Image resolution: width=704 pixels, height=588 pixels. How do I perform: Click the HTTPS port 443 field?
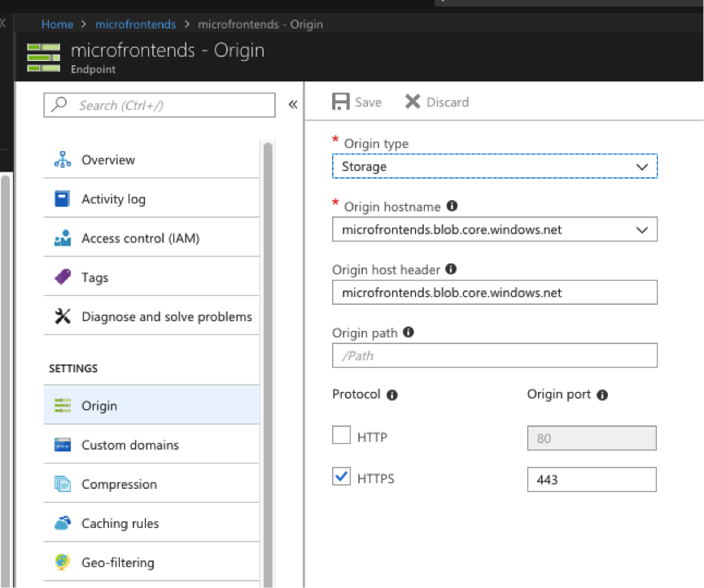(x=592, y=479)
